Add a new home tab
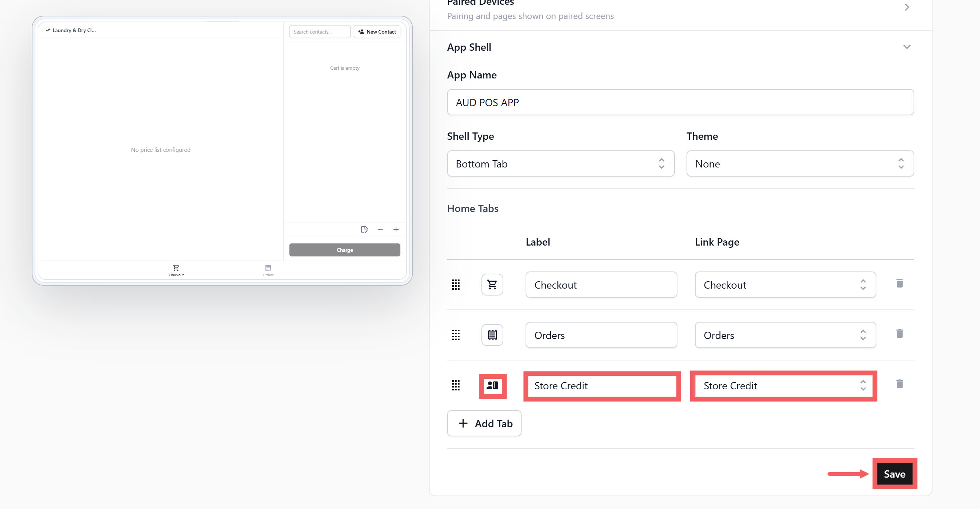Screen dimensions: 980x509 tap(484, 423)
